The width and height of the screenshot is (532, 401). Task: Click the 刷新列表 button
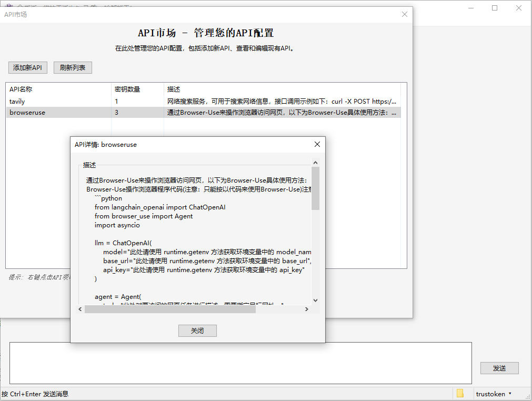coord(73,67)
